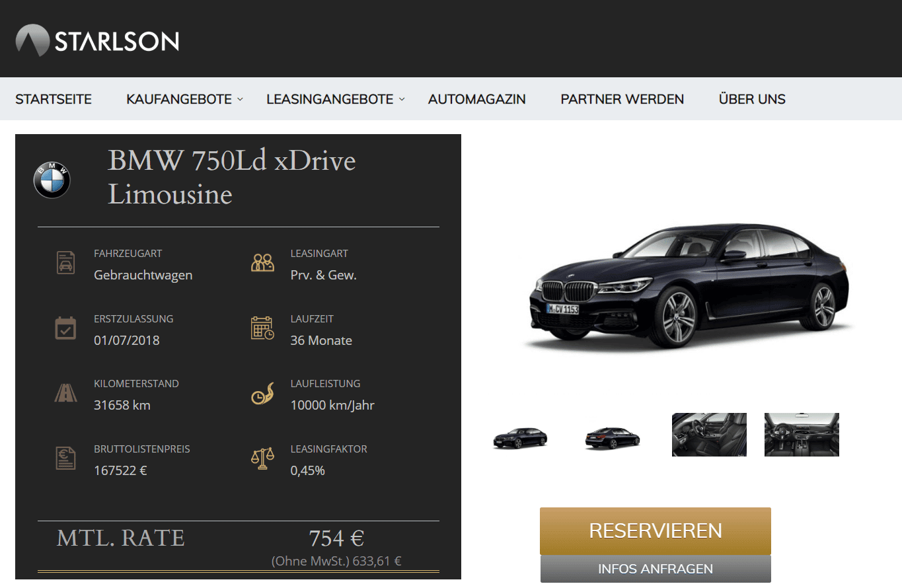This screenshot has width=902, height=588.
Task: Click the Leasingfaktor balance scale icon
Action: (x=262, y=459)
